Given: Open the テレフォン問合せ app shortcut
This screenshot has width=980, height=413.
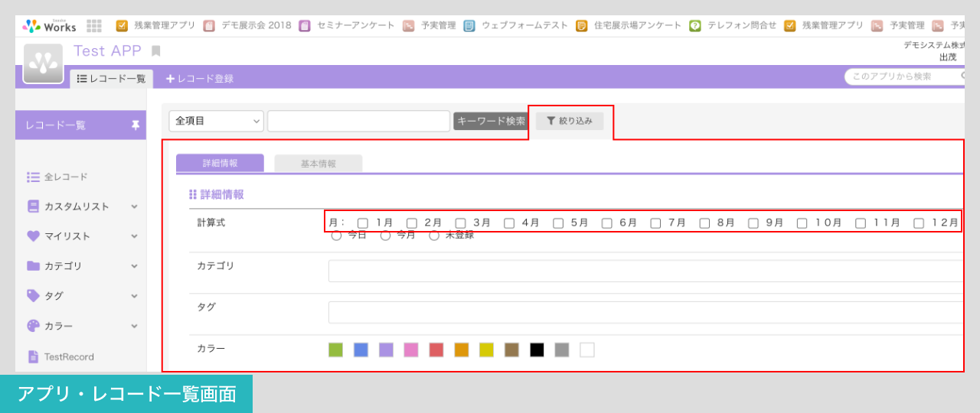Looking at the screenshot, I should point(733,25).
